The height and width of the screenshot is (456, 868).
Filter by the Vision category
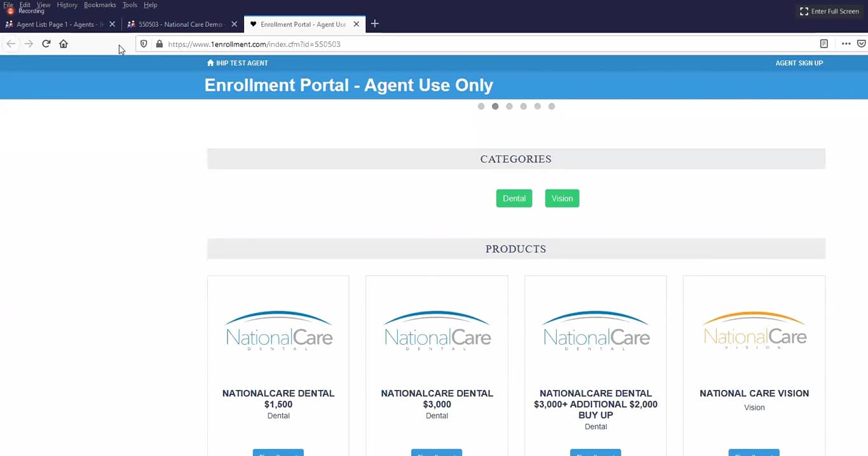pos(562,198)
